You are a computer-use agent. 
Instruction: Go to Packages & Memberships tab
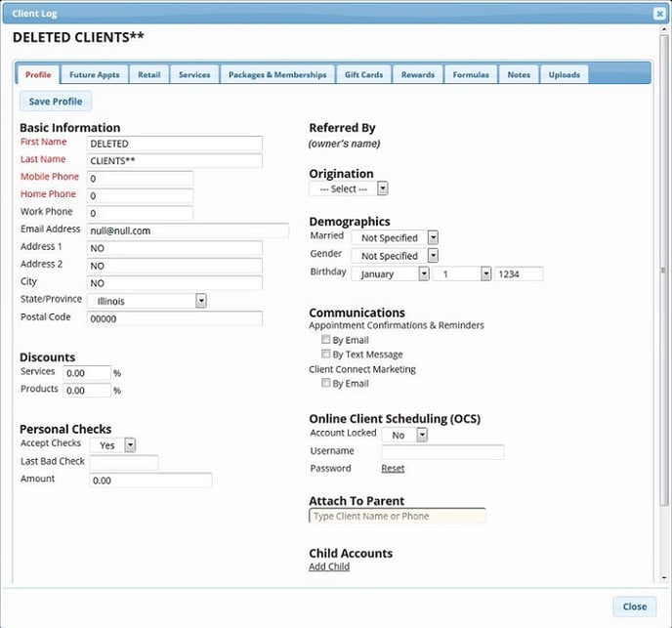click(x=276, y=75)
